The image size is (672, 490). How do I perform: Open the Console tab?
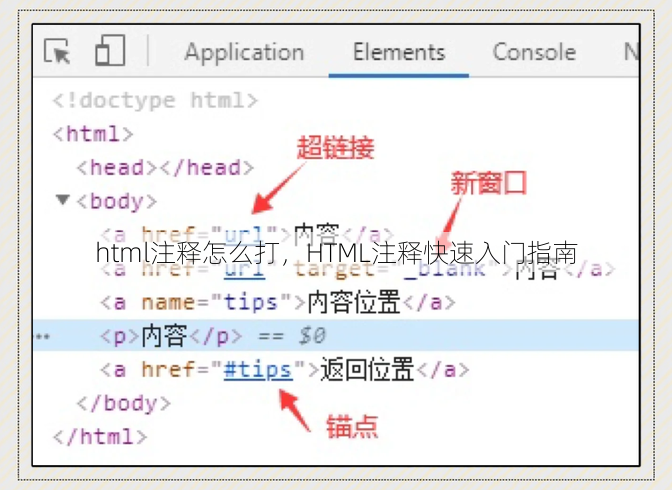[x=534, y=52]
